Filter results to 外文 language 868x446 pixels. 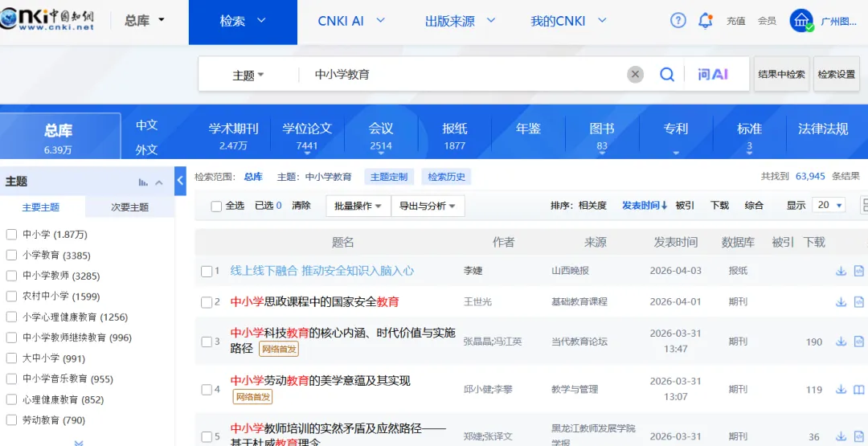(147, 149)
